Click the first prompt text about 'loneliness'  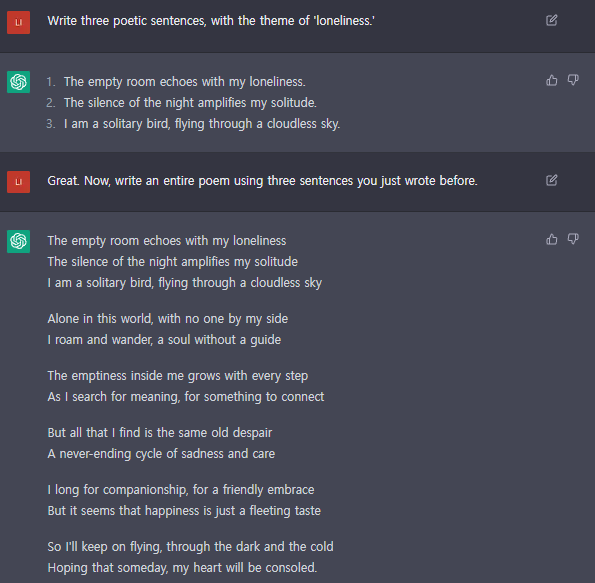(x=211, y=21)
